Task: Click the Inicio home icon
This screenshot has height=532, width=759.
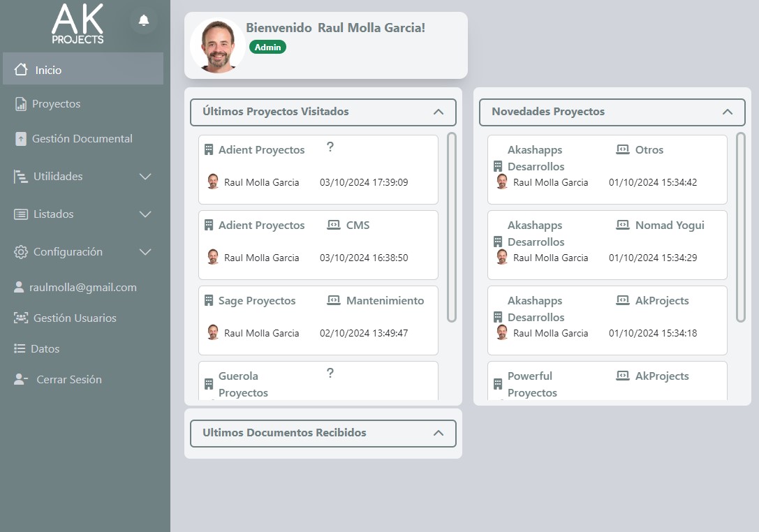Action: point(21,69)
